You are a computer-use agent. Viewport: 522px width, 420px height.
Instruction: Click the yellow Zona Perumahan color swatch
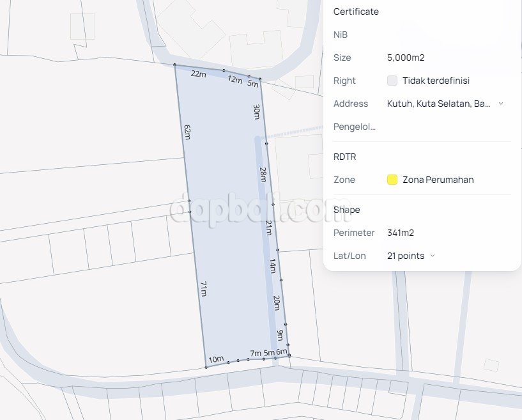point(392,180)
